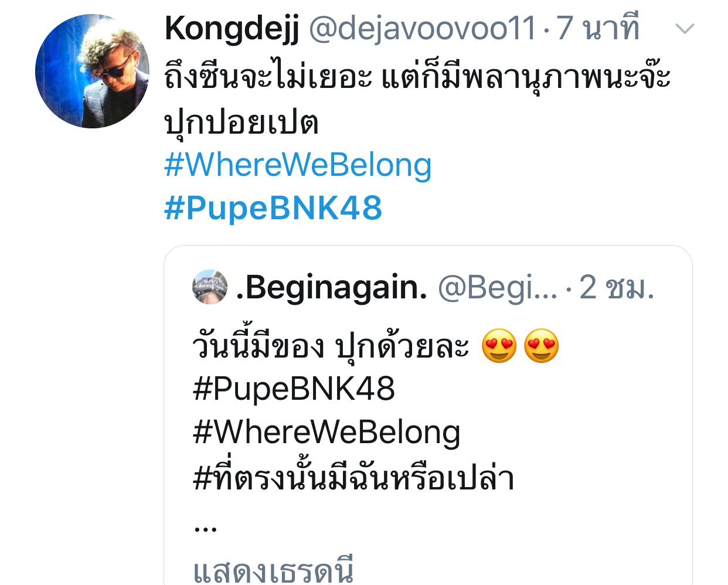Tap the hashtag #ที่ตรงนั้นมีฉันหรือเปล่า

pyautogui.click(x=353, y=478)
